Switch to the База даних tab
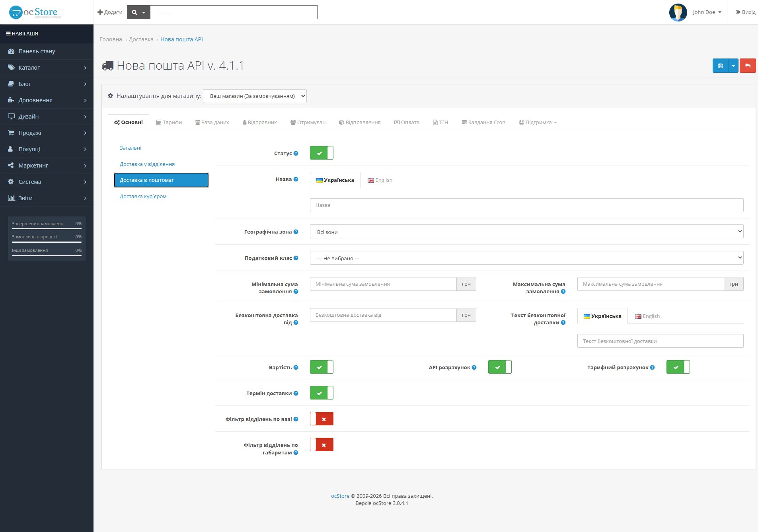758x532 pixels. point(212,122)
